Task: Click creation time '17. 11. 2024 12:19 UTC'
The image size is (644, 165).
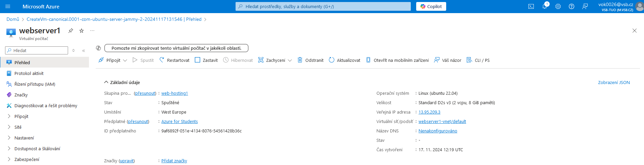Action: [441, 150]
